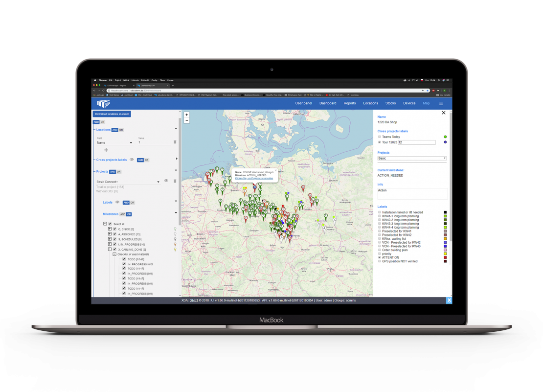Check Installation failed or lift needed
Screen dimensions: 543x392
pos(380,212)
